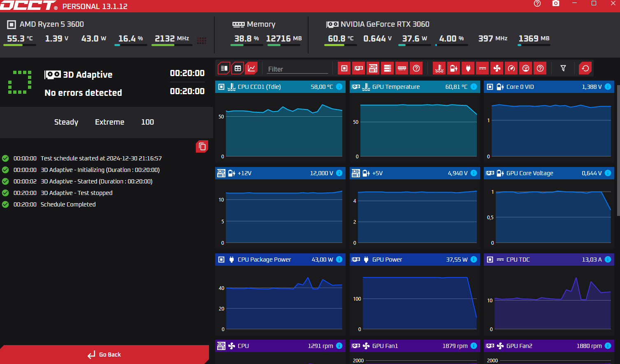
Task: Toggle the temperature sensor type filter
Action: point(439,68)
